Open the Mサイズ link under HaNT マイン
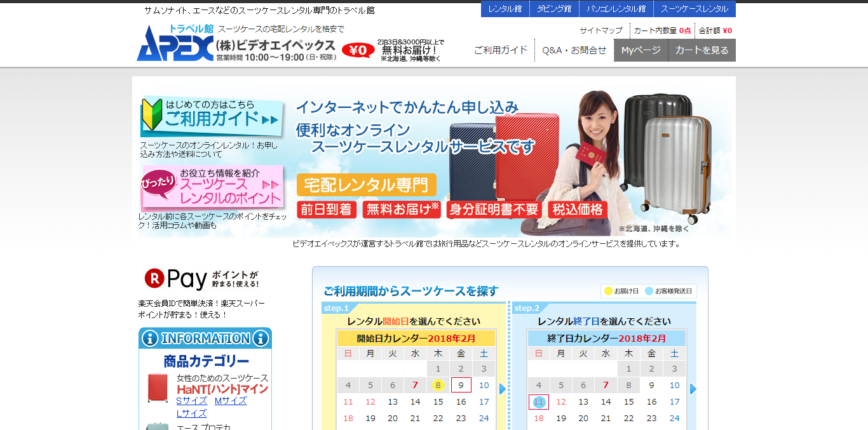 (231, 401)
